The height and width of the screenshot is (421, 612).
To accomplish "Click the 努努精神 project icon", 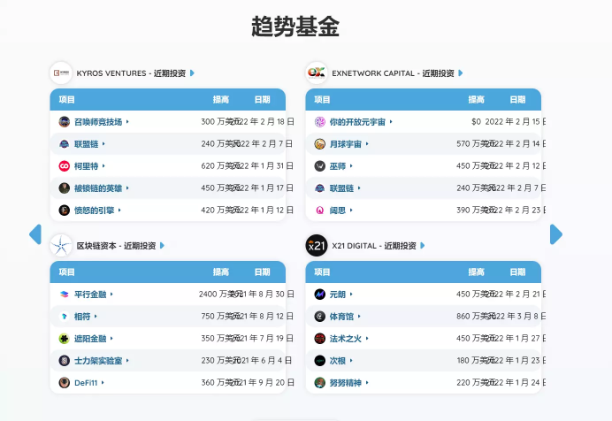I will pyautogui.click(x=320, y=383).
